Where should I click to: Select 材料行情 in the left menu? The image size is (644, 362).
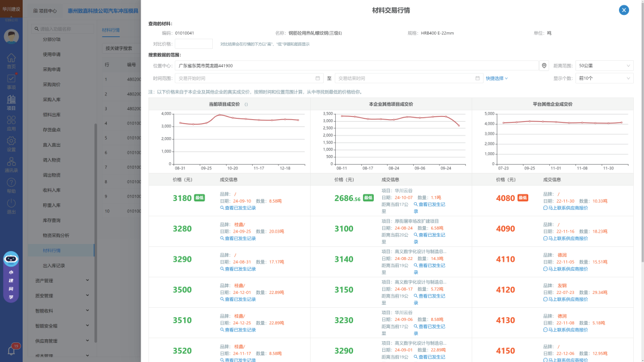52,250
